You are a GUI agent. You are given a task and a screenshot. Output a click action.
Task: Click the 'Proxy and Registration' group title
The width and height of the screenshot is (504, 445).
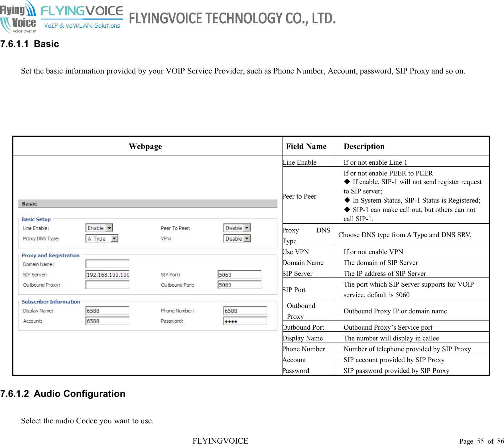click(x=51, y=256)
